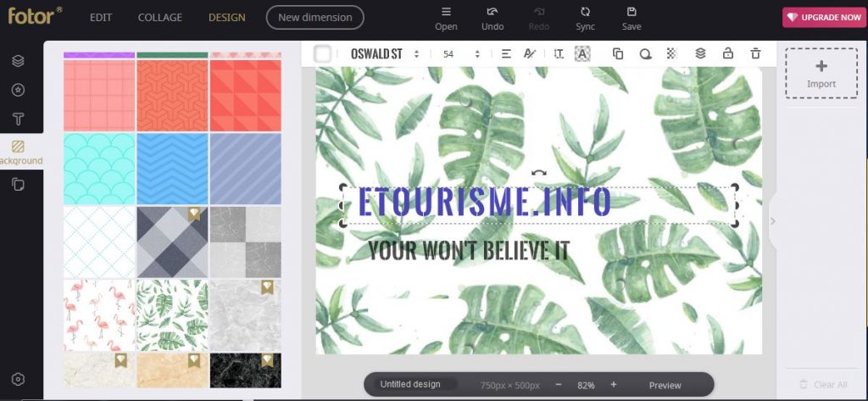The height and width of the screenshot is (401, 868).
Task: Undo the last action
Action: 492,18
